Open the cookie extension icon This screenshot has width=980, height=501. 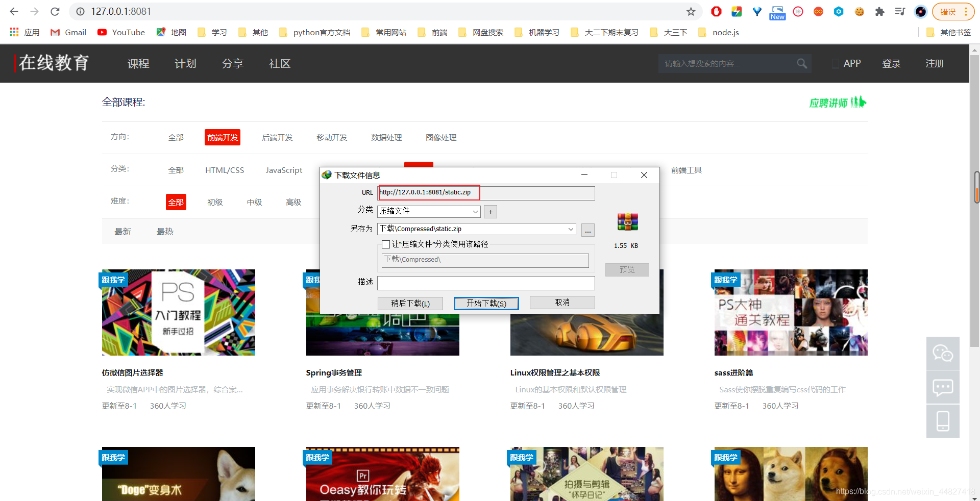tap(859, 11)
